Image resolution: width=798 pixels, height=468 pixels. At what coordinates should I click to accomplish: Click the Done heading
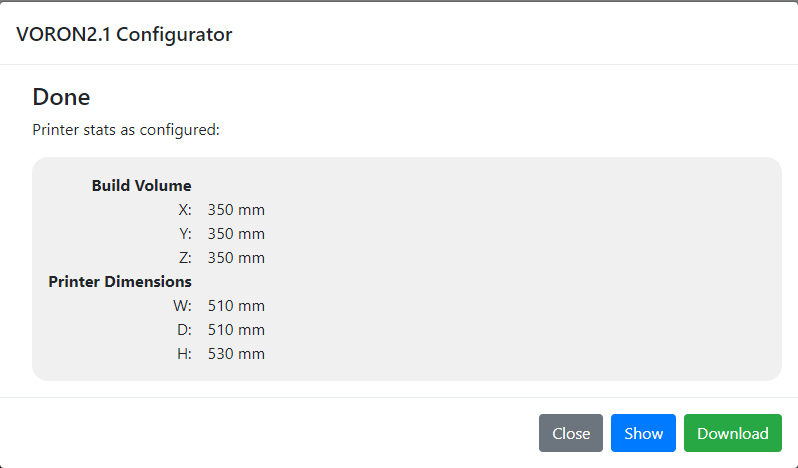61,97
